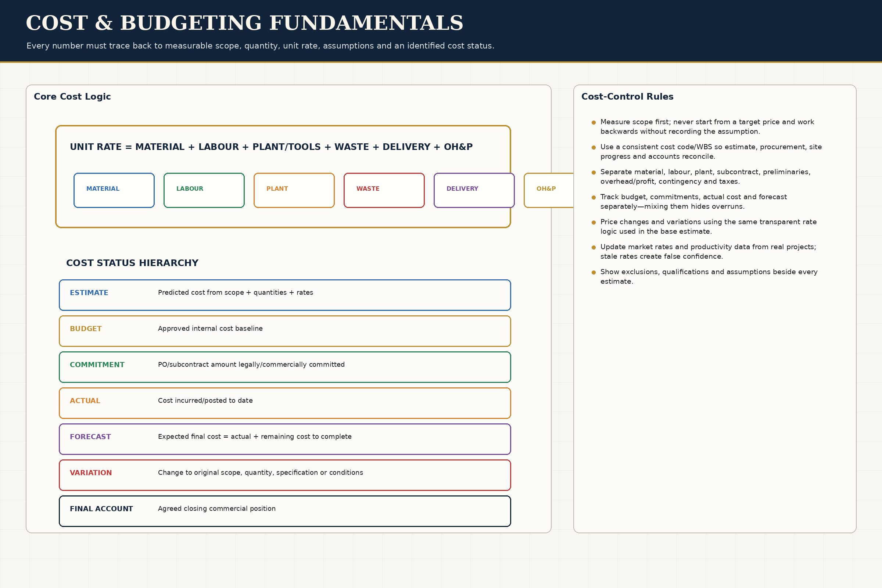
Task: Select the BUDGET status row
Action: [x=285, y=331]
